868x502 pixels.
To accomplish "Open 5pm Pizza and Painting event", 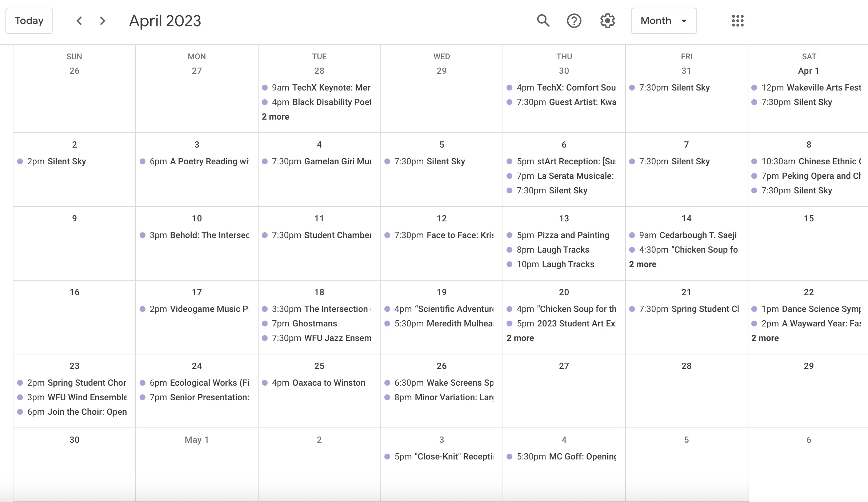I will [558, 235].
